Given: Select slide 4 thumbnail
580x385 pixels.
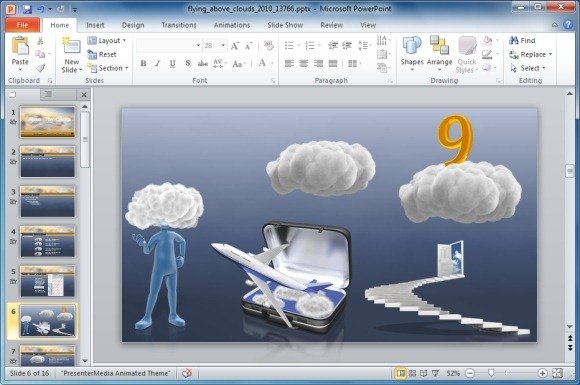Looking at the screenshot, I should click(47, 242).
